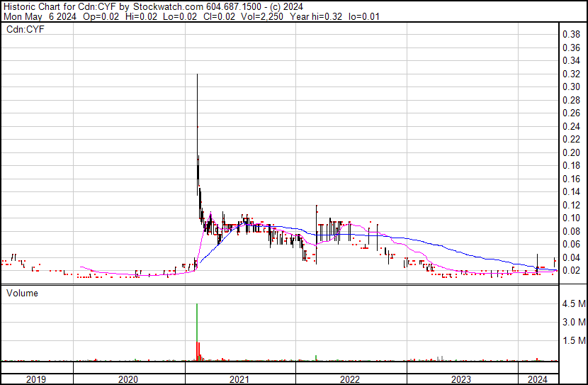Image resolution: width=588 pixels, height=385 pixels.
Task: Click the 0.02 price axis label
Action: click(572, 271)
